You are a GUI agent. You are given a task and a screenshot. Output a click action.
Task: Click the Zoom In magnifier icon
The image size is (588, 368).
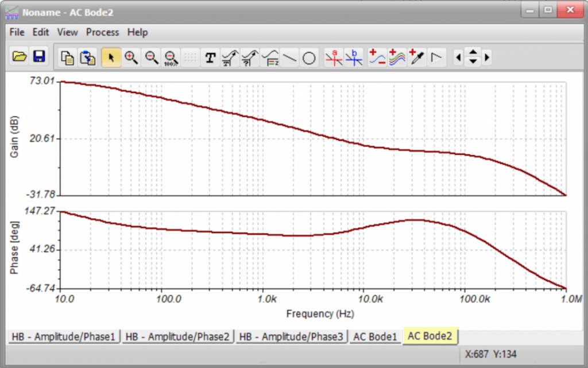131,57
